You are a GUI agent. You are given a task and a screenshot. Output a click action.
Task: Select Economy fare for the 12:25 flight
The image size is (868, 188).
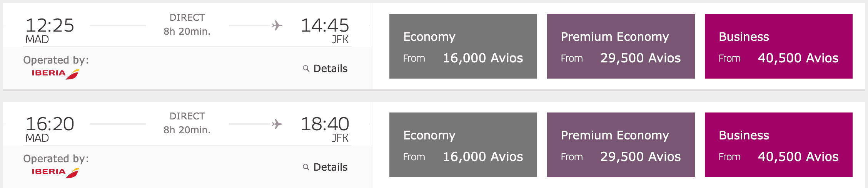pyautogui.click(x=463, y=46)
